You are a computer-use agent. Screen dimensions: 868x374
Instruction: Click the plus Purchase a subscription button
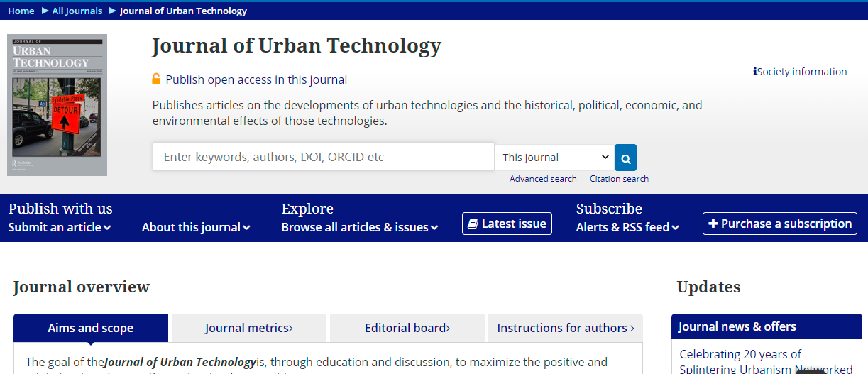tap(779, 224)
